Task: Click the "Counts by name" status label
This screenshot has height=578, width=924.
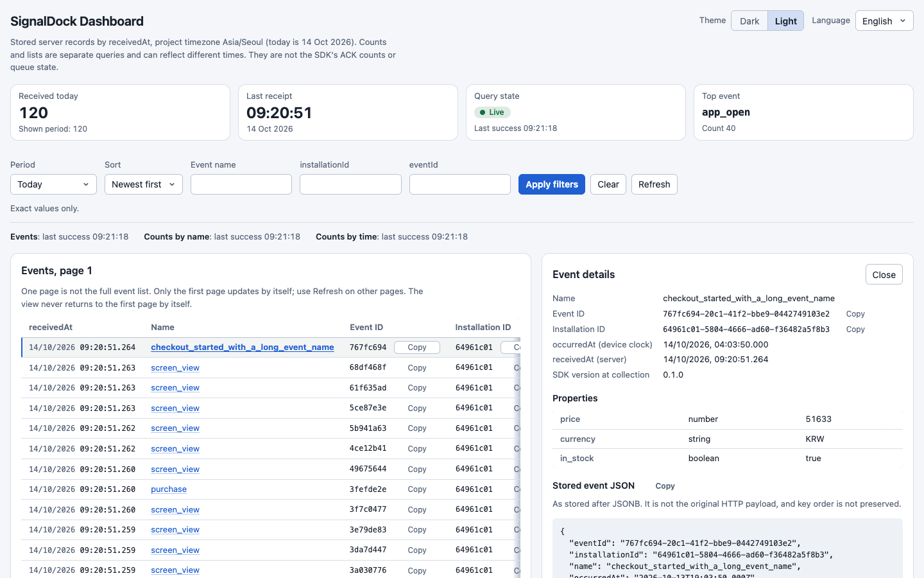Action: [x=177, y=237]
